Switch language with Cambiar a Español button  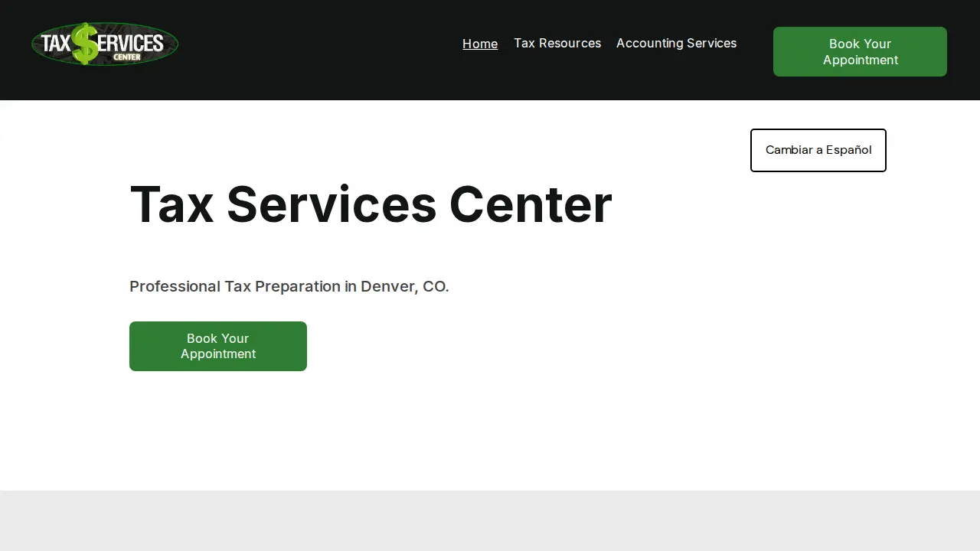click(818, 150)
